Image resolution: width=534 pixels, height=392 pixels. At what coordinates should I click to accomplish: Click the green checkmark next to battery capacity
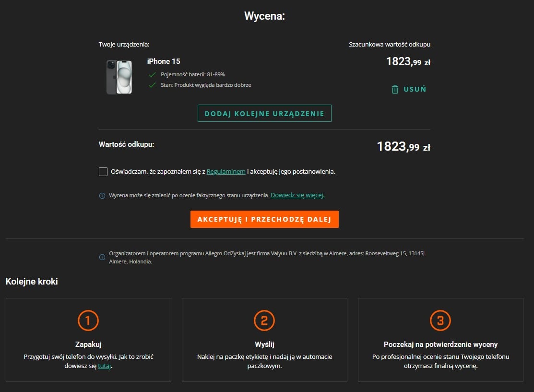pos(152,74)
